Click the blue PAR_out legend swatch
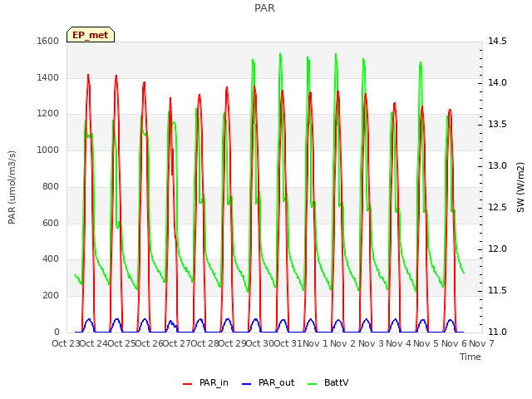Screen dimensions: 532x399 246,384
